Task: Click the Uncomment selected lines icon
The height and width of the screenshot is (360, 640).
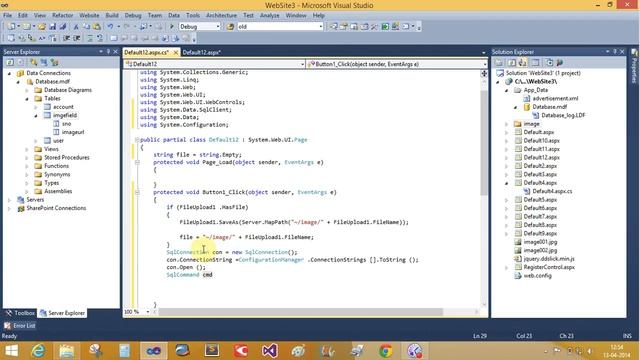Action: pos(100,38)
